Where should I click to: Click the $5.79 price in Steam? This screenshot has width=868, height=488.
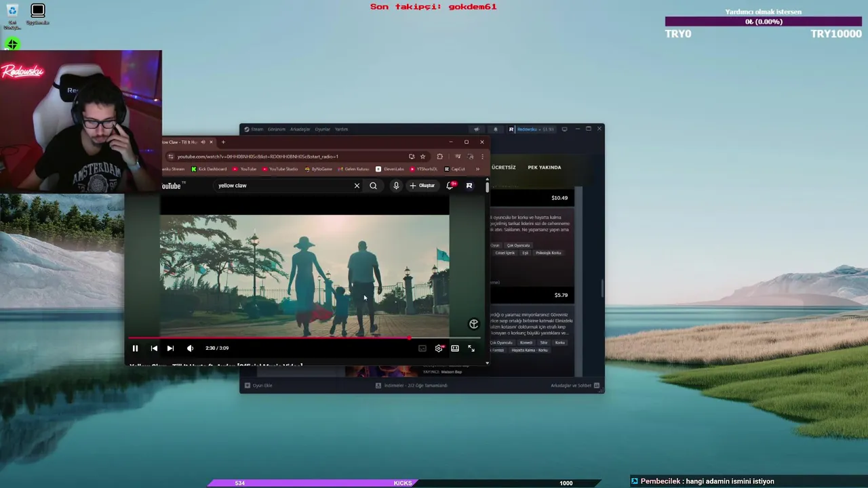point(561,296)
